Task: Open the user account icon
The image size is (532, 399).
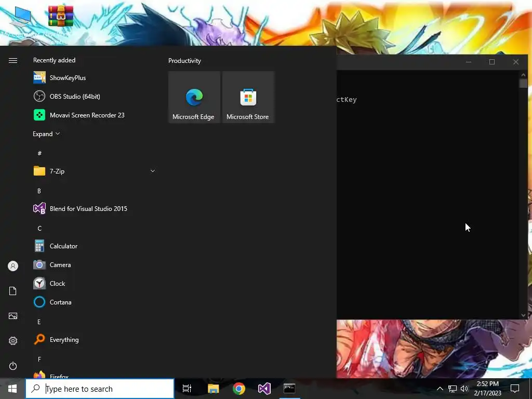Action: coord(13,266)
